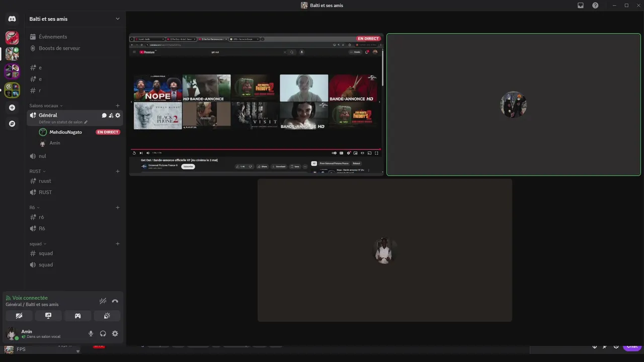Create a channel in RUST category
644x362 pixels.
coord(118,171)
